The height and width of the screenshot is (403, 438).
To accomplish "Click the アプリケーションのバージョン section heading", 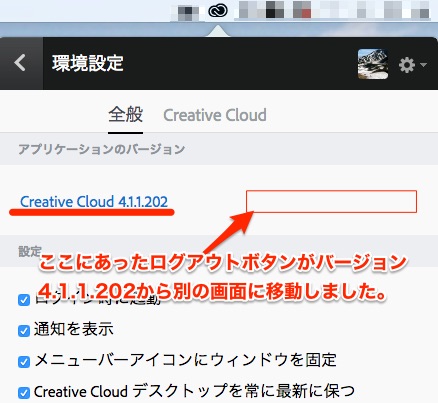I will tap(102, 149).
